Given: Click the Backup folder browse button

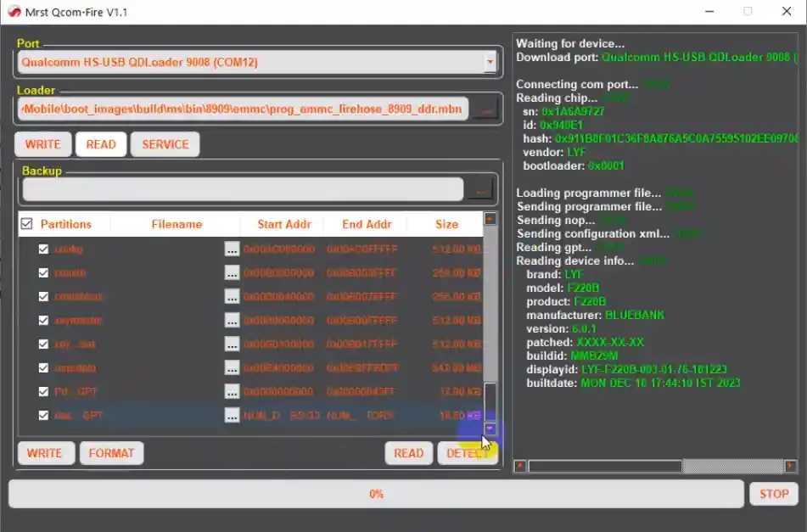Looking at the screenshot, I should (483, 190).
